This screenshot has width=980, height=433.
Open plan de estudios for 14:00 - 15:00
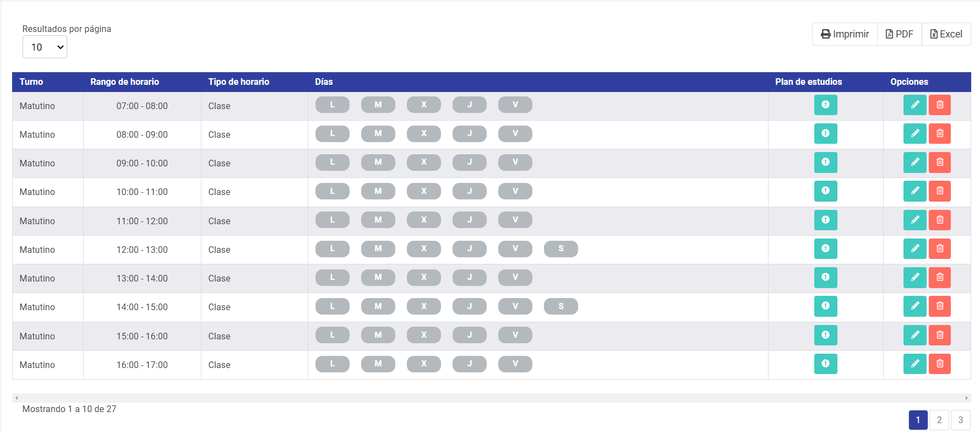825,306
